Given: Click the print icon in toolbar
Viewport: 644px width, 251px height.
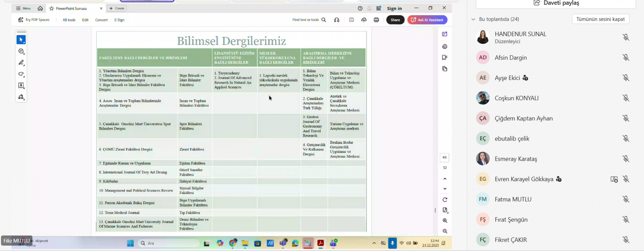Looking at the screenshot, I should point(376,20).
